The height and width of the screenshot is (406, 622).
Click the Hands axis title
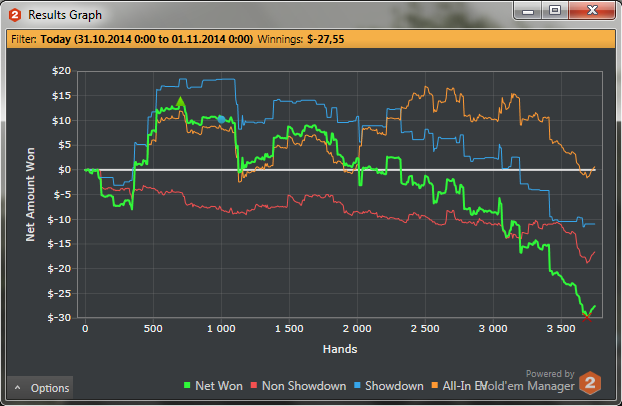pos(340,349)
